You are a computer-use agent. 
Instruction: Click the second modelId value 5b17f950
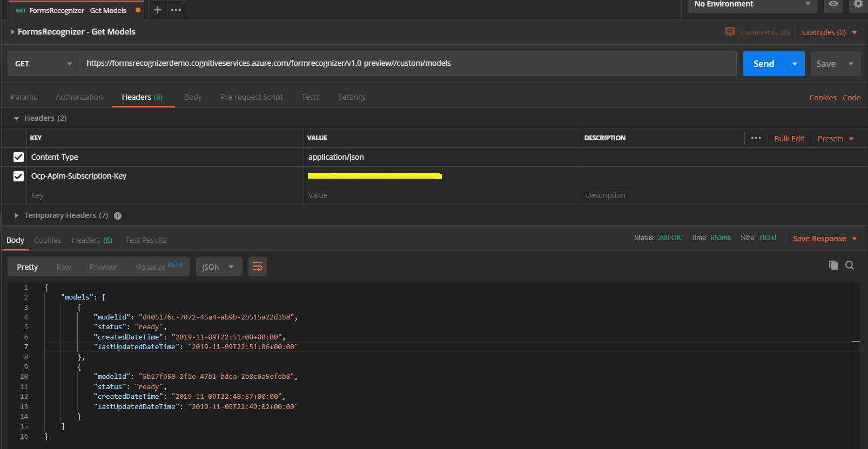click(x=216, y=377)
